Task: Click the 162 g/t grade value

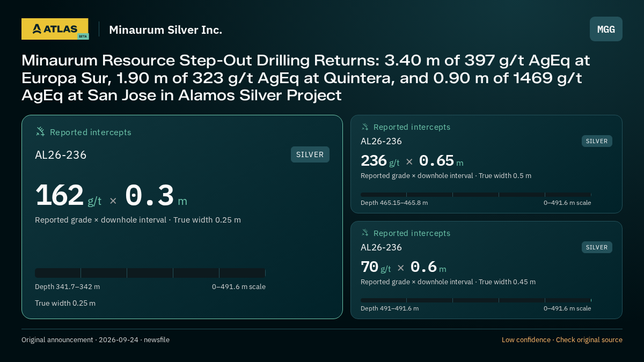Action: tap(68, 196)
